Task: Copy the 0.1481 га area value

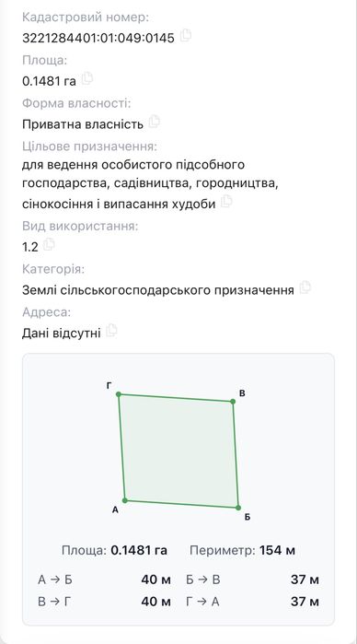Action: (87, 78)
